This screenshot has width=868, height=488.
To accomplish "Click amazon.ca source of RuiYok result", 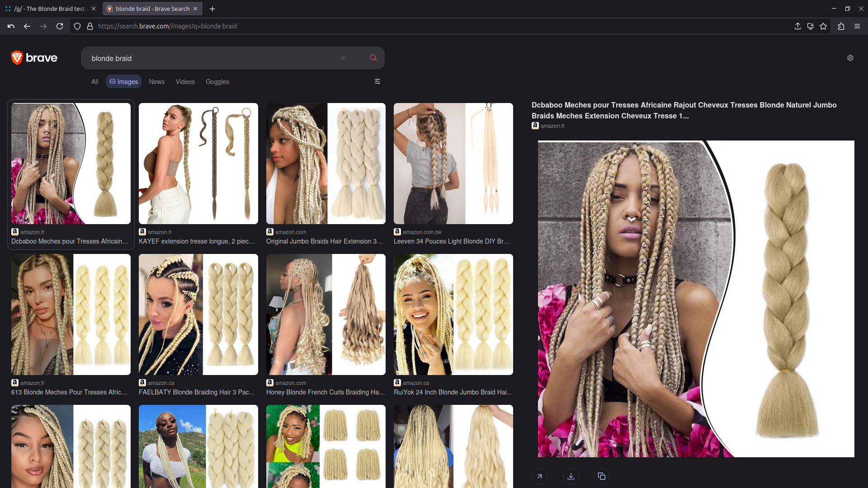I will [x=416, y=383].
